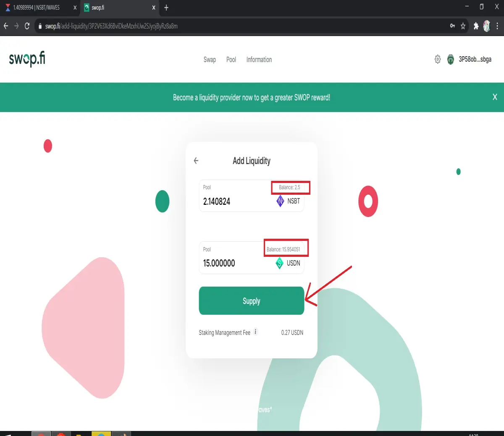Screen dimensions: 504x436
Task: Open a new browser tab
Action: click(x=166, y=8)
